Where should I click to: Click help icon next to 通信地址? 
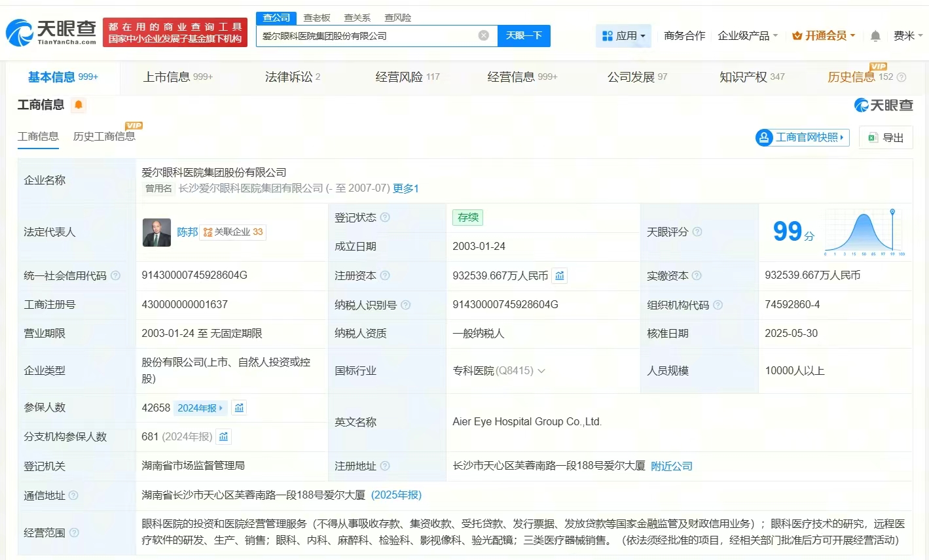coord(73,495)
